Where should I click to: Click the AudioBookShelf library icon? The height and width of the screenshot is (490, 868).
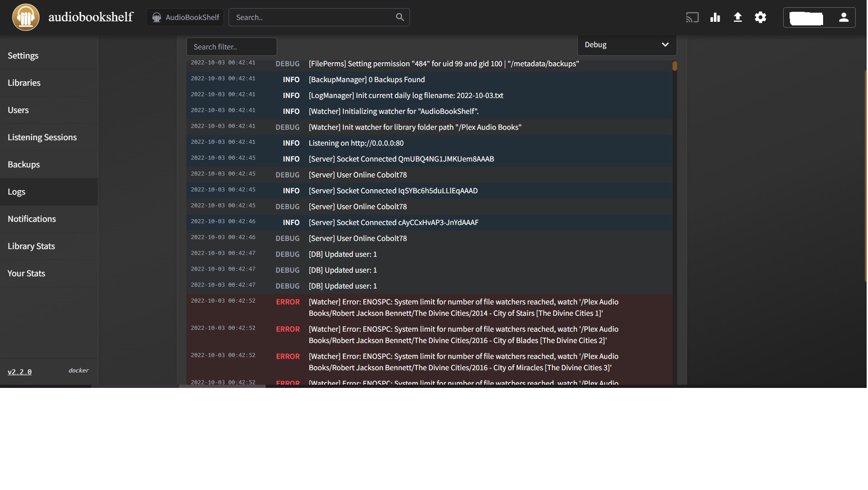[156, 17]
